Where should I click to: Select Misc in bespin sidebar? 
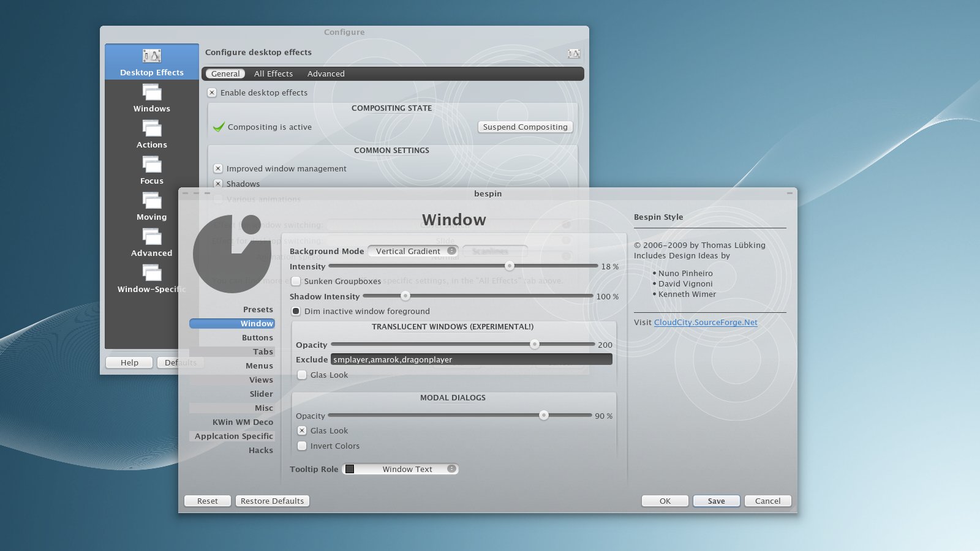[x=232, y=408]
